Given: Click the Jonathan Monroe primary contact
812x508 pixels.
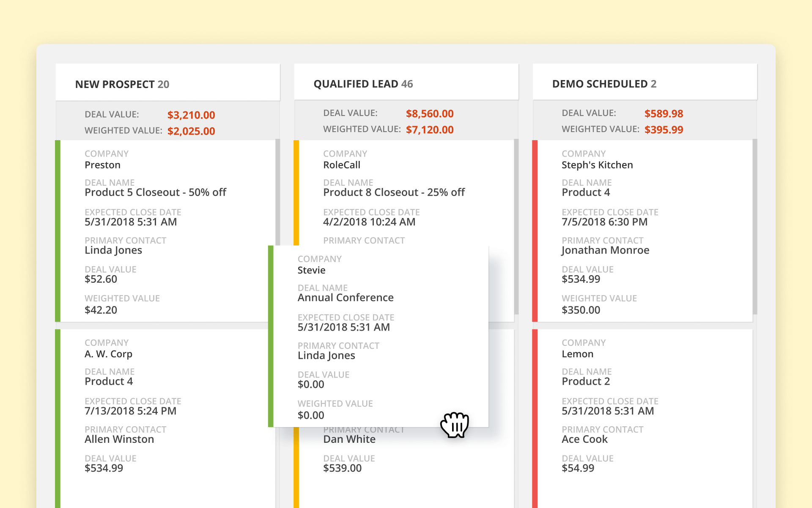Looking at the screenshot, I should 605,250.
